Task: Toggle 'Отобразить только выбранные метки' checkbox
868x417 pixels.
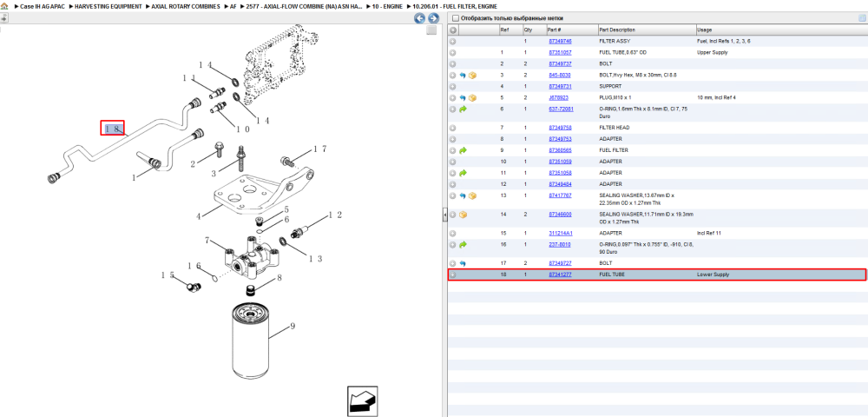Action: [455, 18]
